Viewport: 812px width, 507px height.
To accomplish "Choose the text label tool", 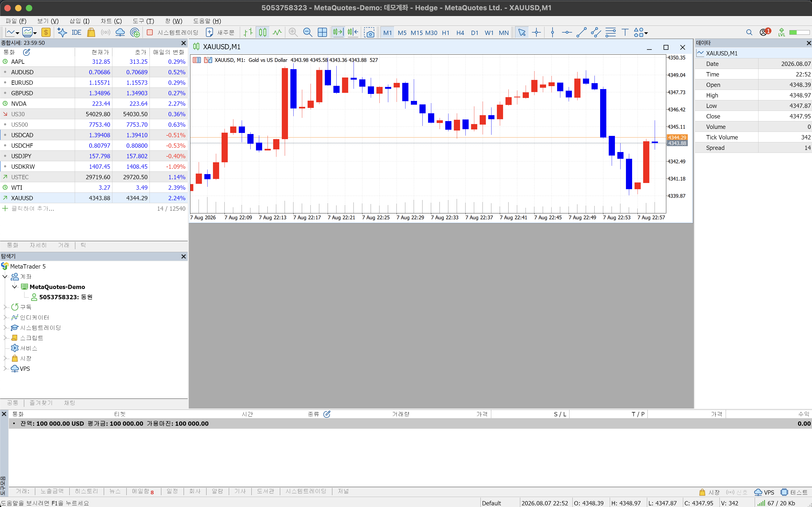I will tap(625, 33).
